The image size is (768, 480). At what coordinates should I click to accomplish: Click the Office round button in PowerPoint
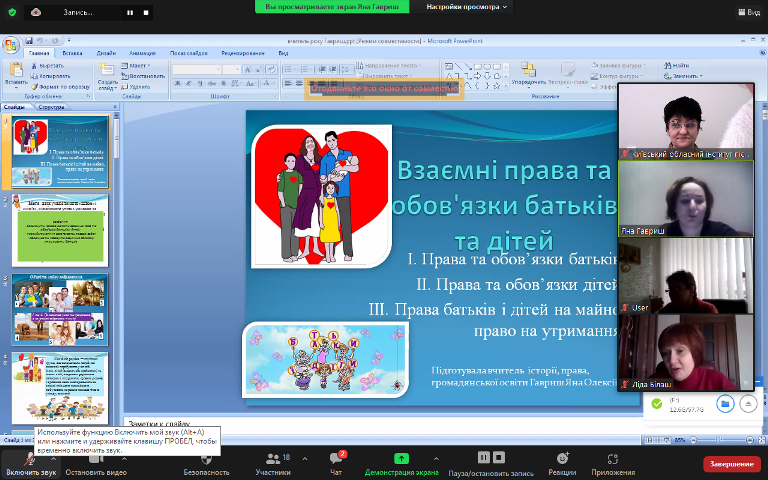coord(10,45)
